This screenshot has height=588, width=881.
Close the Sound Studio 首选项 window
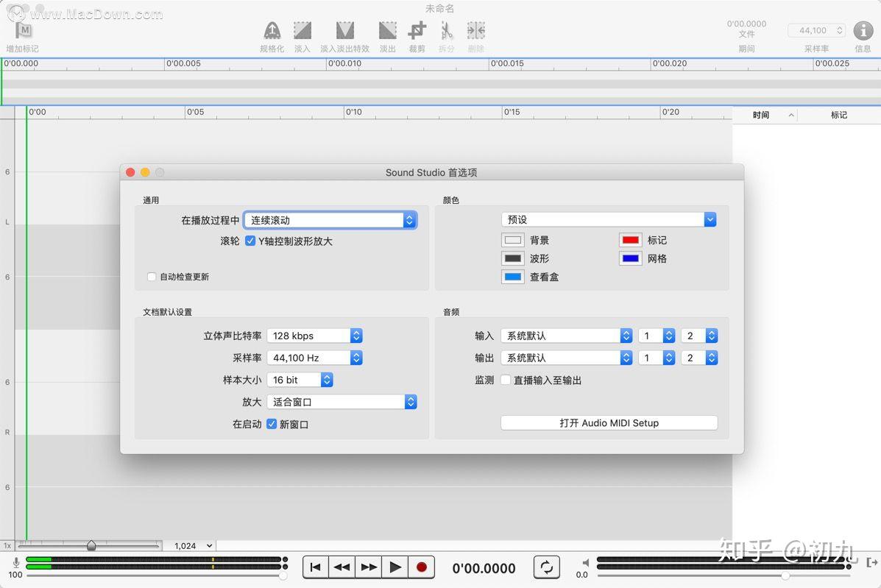pos(130,172)
